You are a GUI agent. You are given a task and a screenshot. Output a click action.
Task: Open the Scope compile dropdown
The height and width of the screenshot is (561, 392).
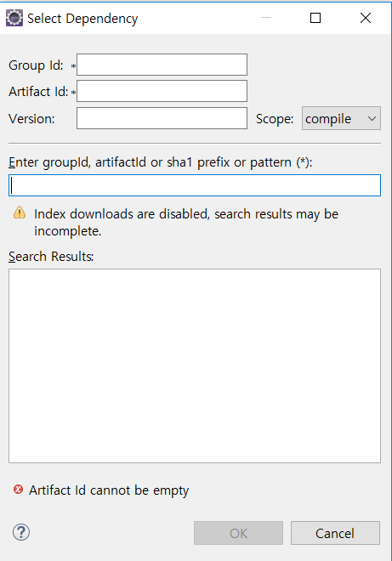click(x=341, y=118)
